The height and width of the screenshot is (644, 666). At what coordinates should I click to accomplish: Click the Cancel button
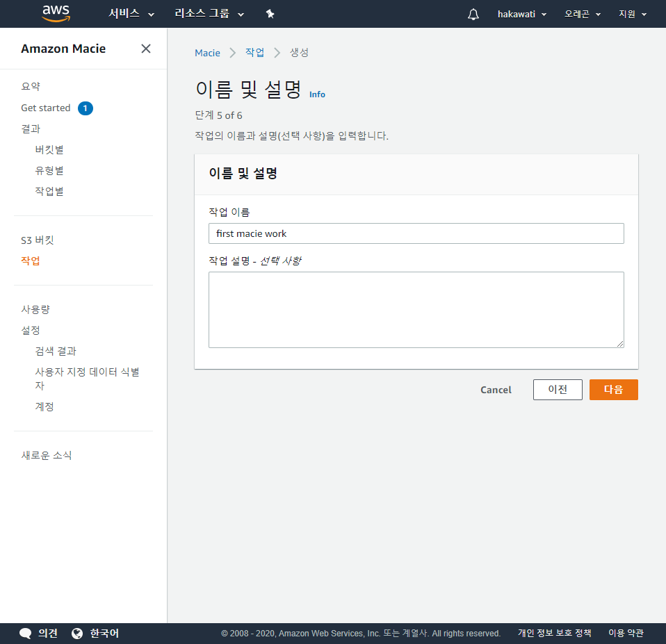coord(496,390)
